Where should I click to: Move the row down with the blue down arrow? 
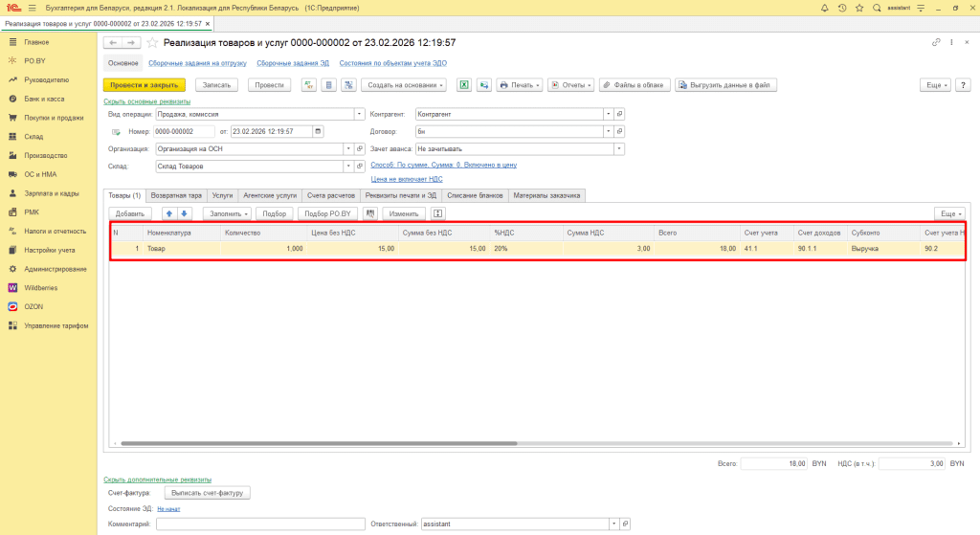click(185, 213)
